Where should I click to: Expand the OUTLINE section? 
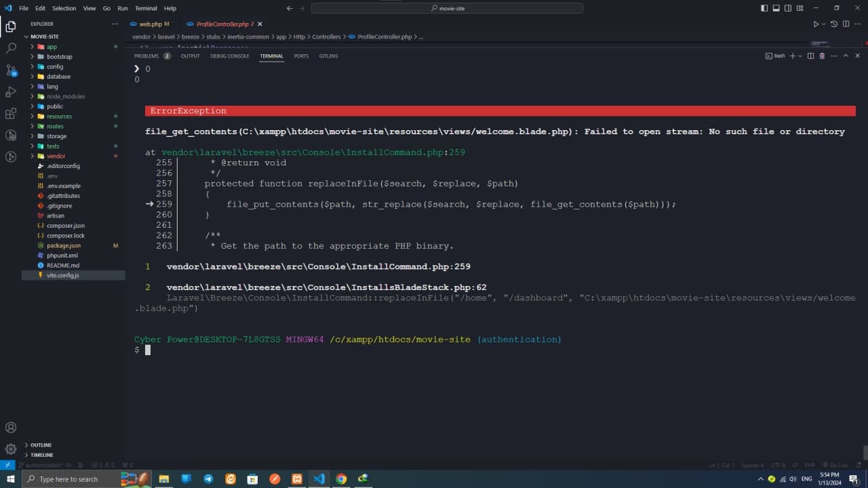pyautogui.click(x=73, y=445)
